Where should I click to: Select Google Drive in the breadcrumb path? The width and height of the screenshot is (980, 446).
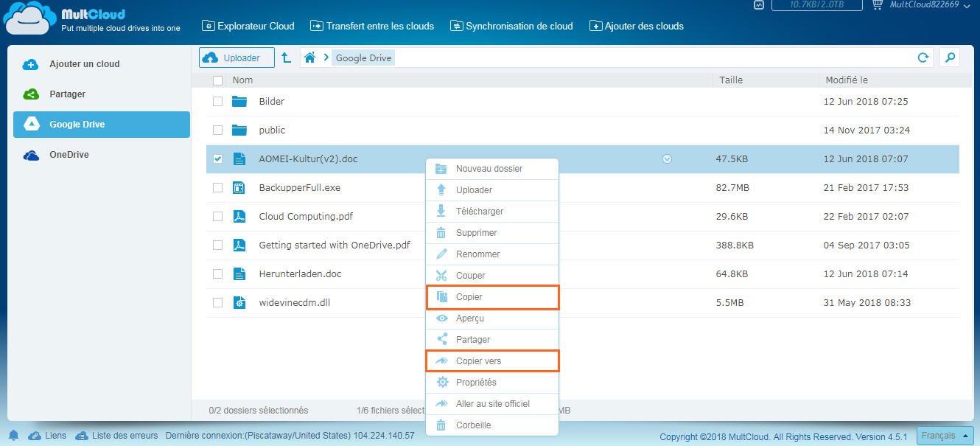(x=363, y=57)
